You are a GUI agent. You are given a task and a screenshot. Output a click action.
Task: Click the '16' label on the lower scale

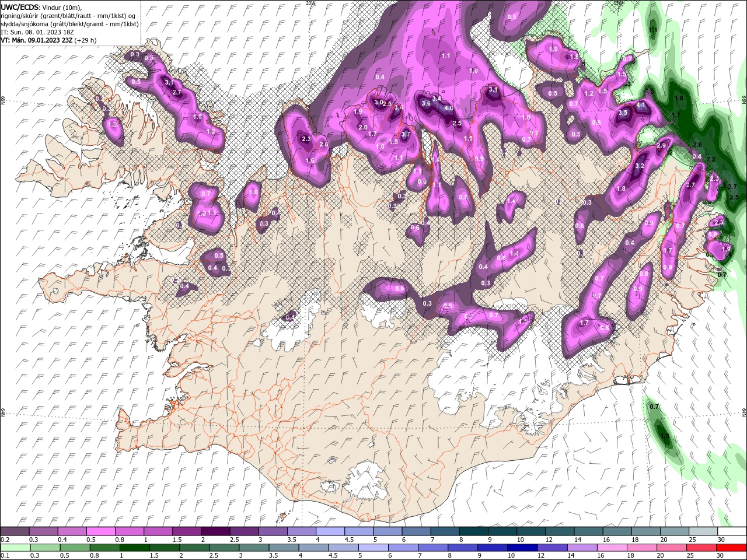pos(601,556)
